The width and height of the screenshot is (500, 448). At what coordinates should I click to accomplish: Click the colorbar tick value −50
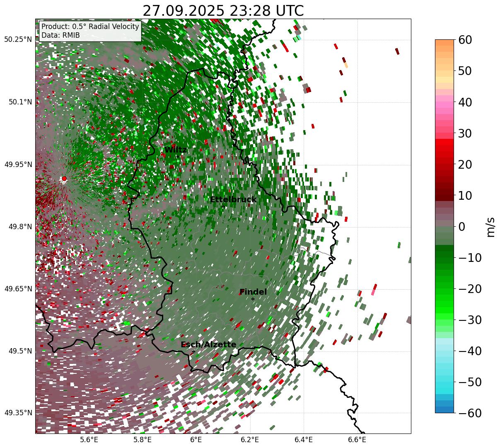point(470,382)
